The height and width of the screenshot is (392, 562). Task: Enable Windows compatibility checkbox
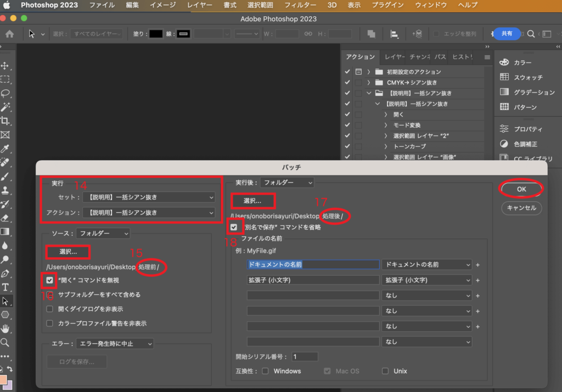pos(265,371)
